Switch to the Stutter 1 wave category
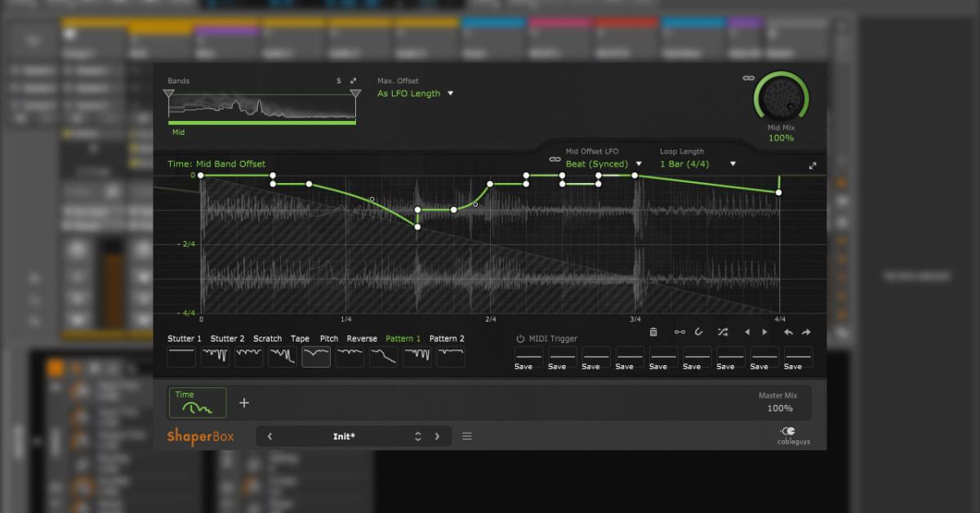 (x=185, y=338)
